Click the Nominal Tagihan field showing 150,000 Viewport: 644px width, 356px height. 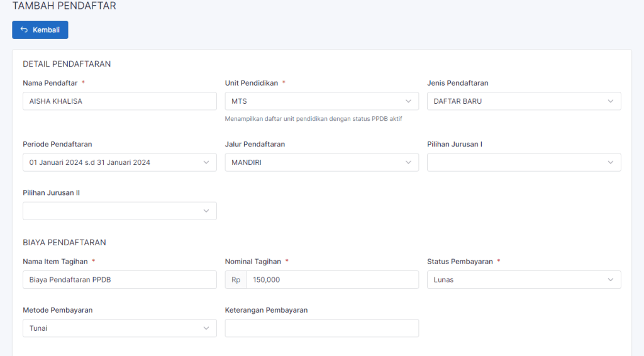pos(331,280)
